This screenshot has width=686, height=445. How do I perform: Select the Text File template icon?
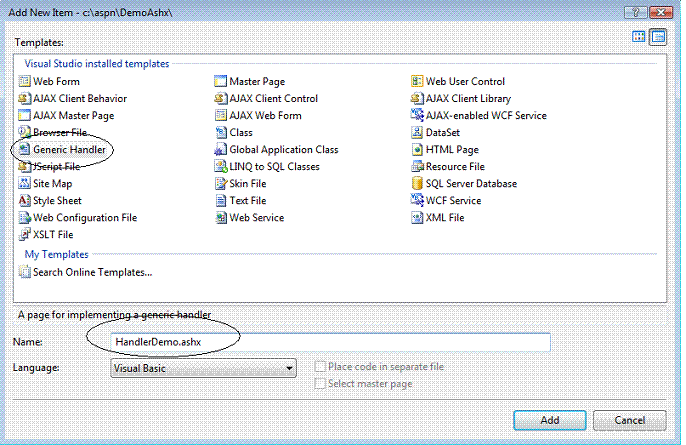point(220,200)
